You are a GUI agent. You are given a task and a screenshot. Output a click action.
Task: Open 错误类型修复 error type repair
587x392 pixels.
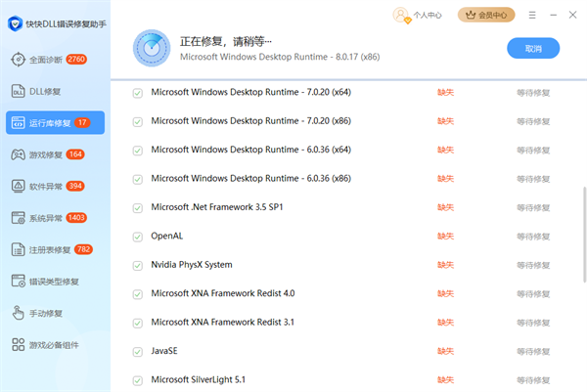(x=54, y=281)
